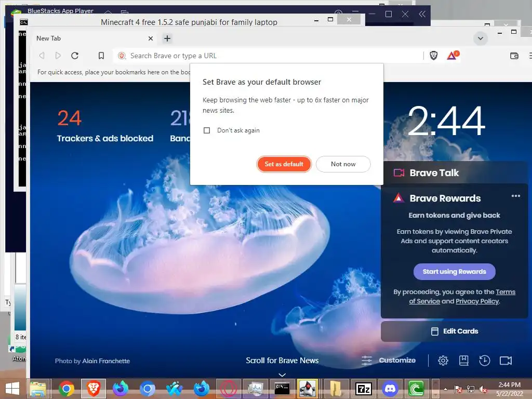Open the Brave Rewards triangle icon in the toolbar
This screenshot has height=399, width=532.
point(453,55)
